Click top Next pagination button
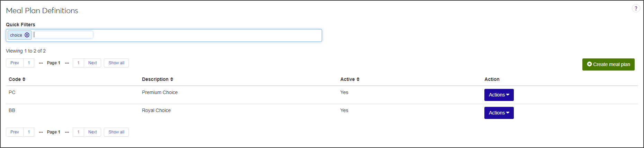Image resolution: width=644 pixels, height=148 pixels. (x=92, y=63)
